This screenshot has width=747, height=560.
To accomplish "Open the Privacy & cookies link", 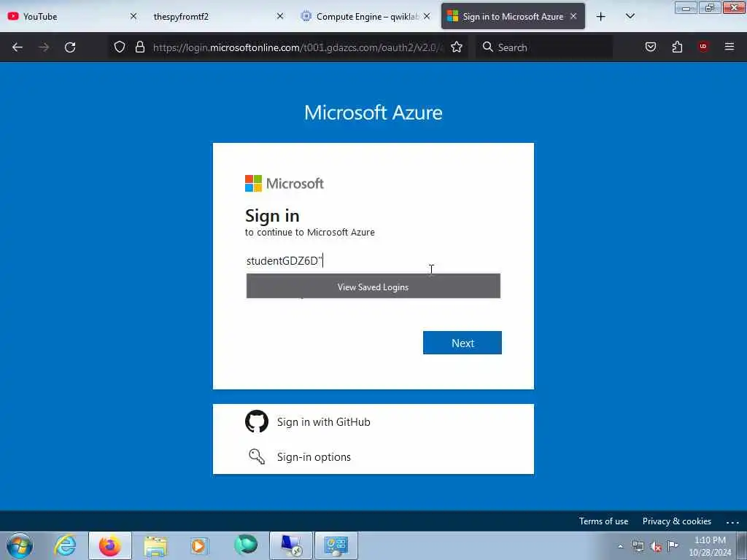I will tap(676, 521).
